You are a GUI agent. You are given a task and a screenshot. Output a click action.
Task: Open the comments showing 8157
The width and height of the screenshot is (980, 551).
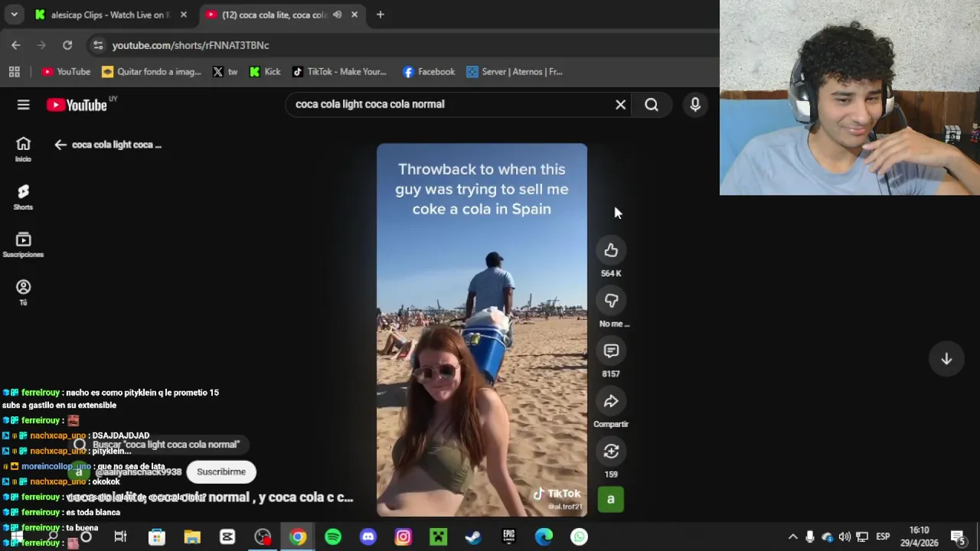(611, 350)
